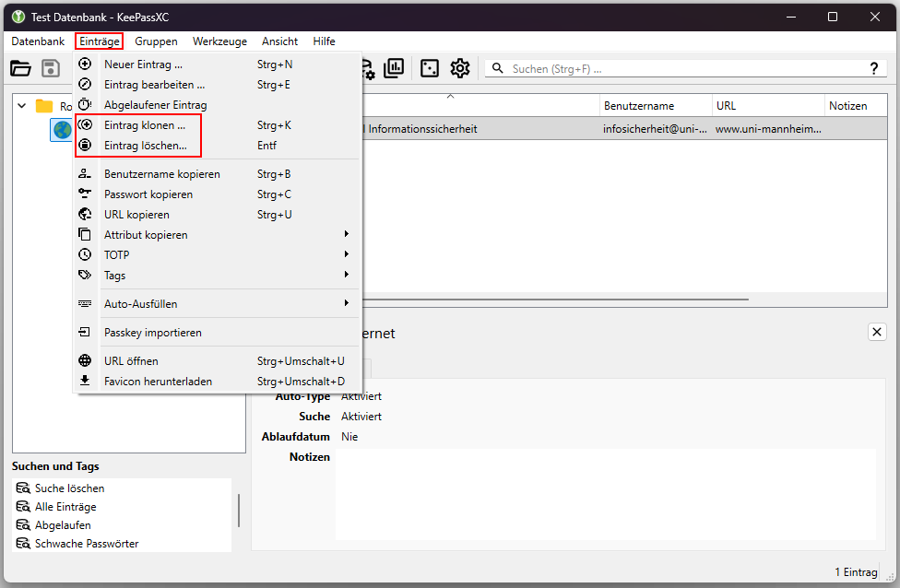Click the Notizen column header

(857, 106)
